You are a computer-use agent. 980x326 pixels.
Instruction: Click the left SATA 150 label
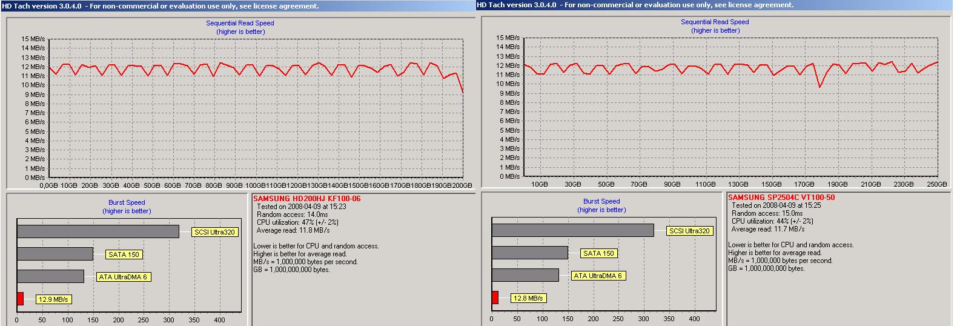[124, 254]
